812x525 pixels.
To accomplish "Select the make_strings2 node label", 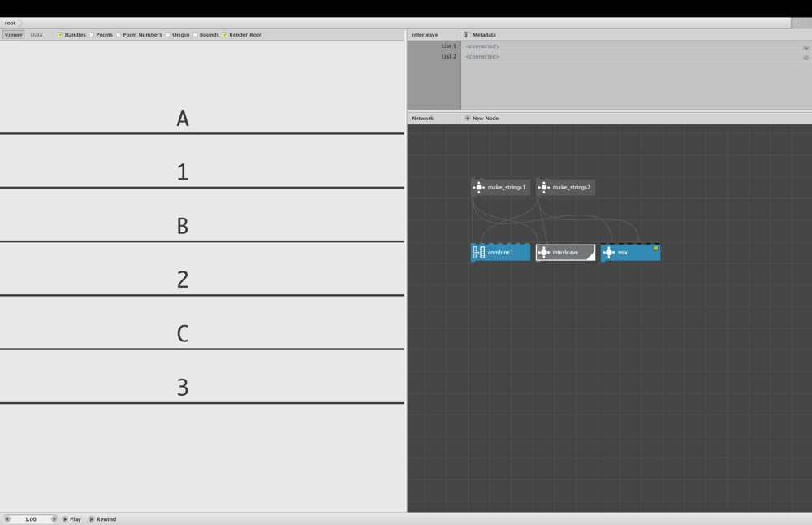I will pyautogui.click(x=571, y=188).
